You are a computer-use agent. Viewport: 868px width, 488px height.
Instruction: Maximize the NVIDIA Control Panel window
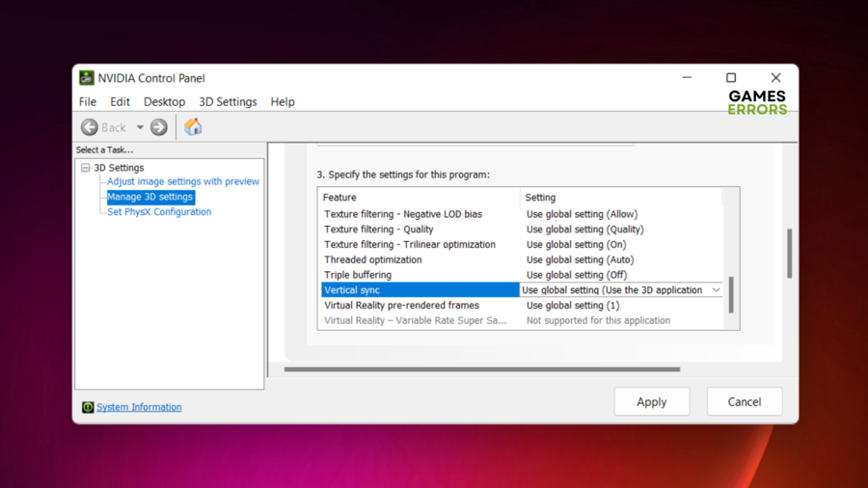[x=731, y=77]
